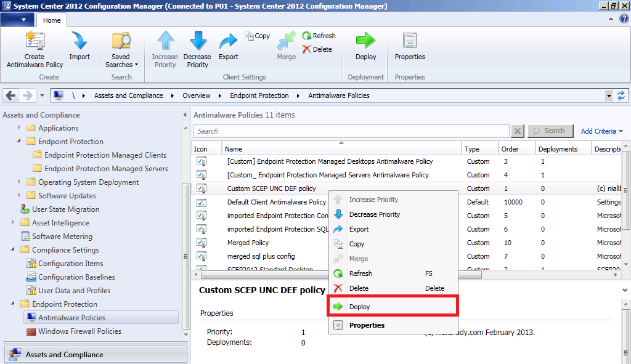The height and width of the screenshot is (364, 631).
Task: Select Antimalware Policies in the tree
Action: coord(101,317)
